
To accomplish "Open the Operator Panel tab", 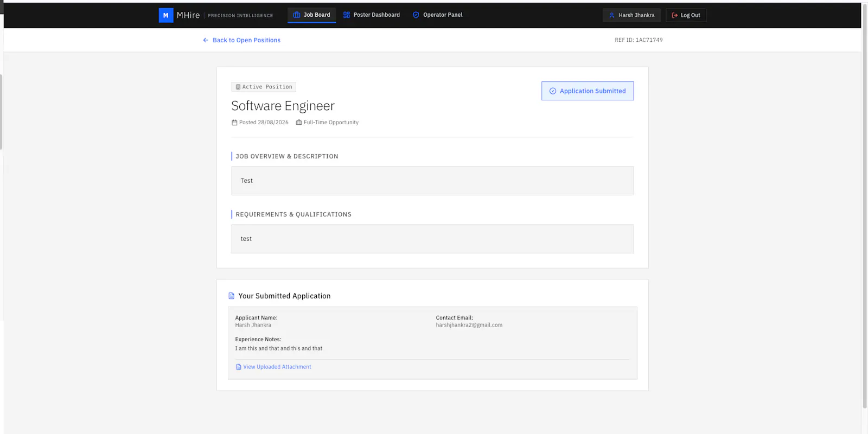I will point(437,15).
